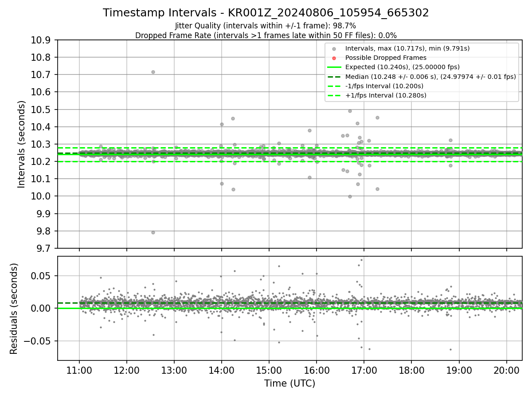Click the maximum interval outlier point near 10.7 seconds

click(x=153, y=72)
